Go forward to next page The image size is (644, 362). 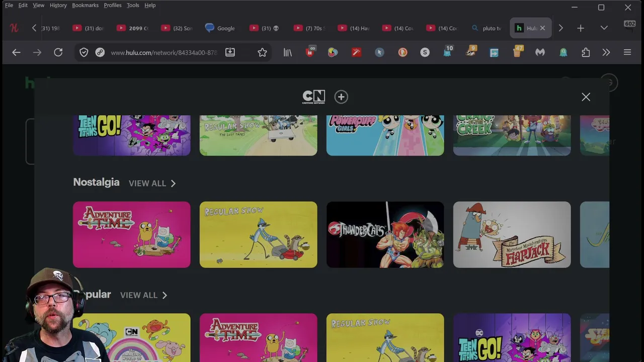click(x=37, y=52)
